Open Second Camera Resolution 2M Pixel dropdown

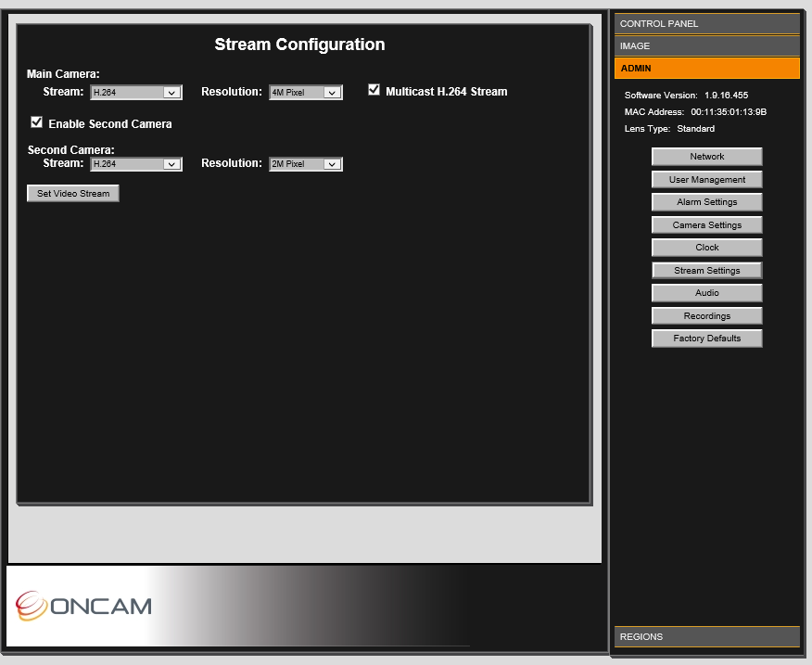pyautogui.click(x=306, y=164)
